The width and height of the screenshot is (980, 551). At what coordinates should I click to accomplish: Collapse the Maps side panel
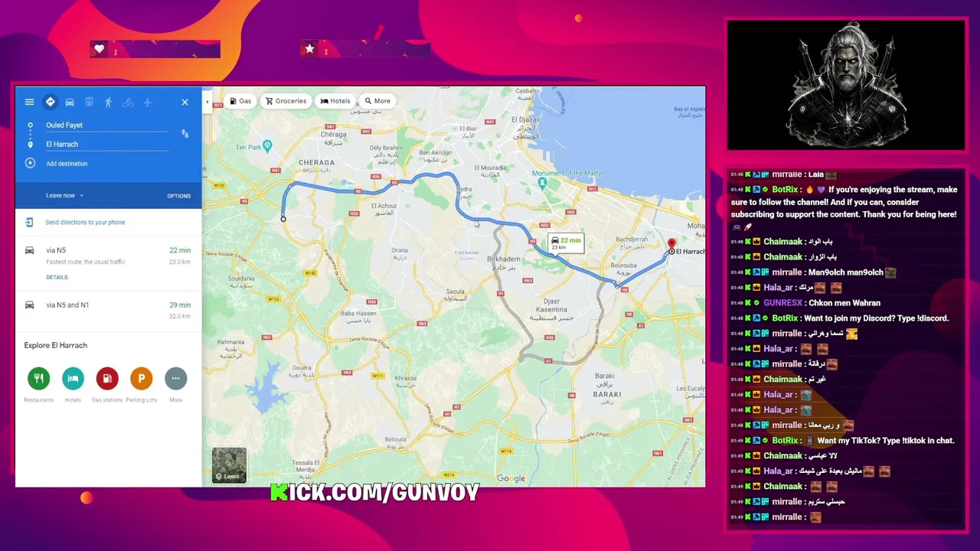[x=207, y=101]
